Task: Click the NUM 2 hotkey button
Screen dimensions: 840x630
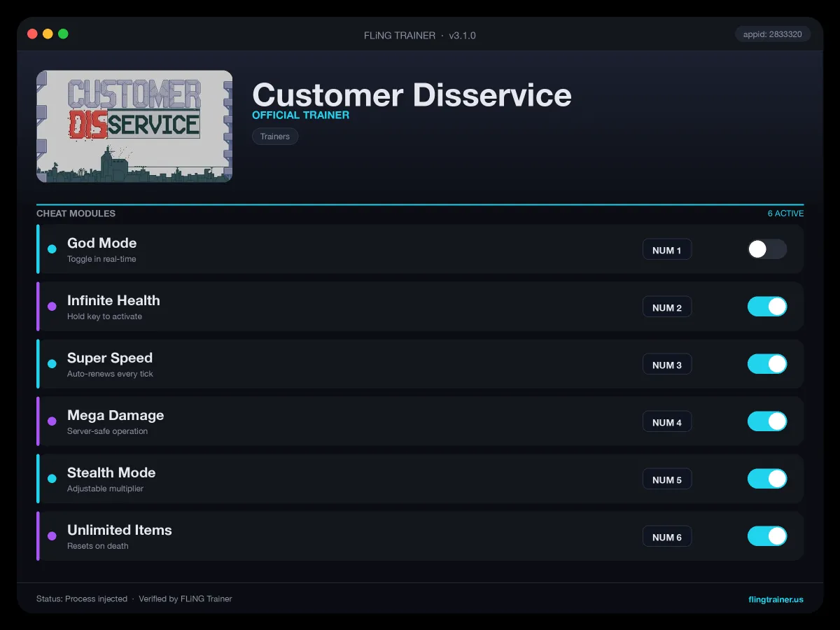Action: click(667, 307)
